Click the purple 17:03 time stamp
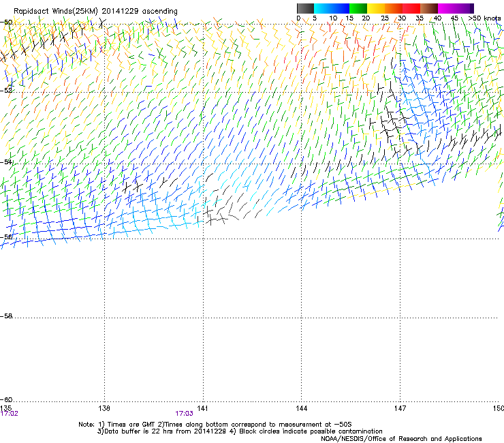This screenshot has width=504, height=443. (184, 414)
